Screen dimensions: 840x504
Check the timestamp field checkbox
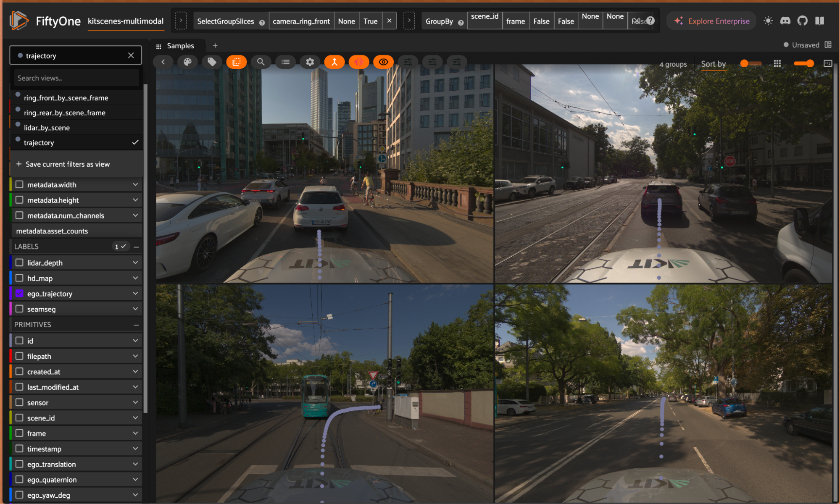[x=19, y=449]
